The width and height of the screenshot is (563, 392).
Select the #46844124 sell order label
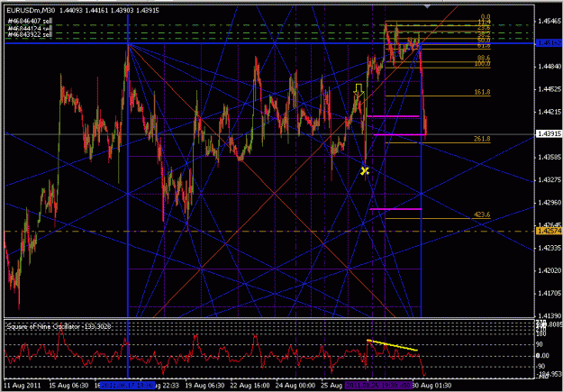30,28
